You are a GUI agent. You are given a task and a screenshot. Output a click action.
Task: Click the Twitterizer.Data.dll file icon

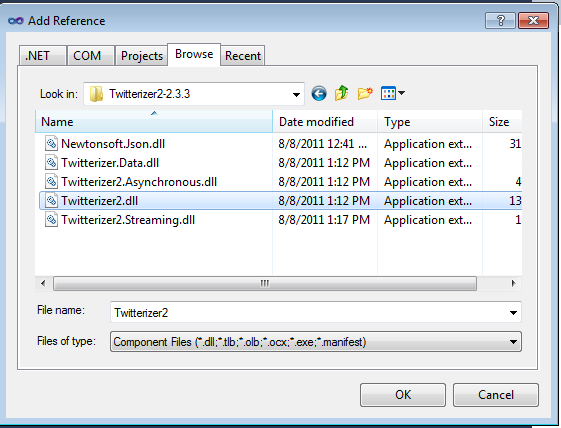click(x=51, y=162)
